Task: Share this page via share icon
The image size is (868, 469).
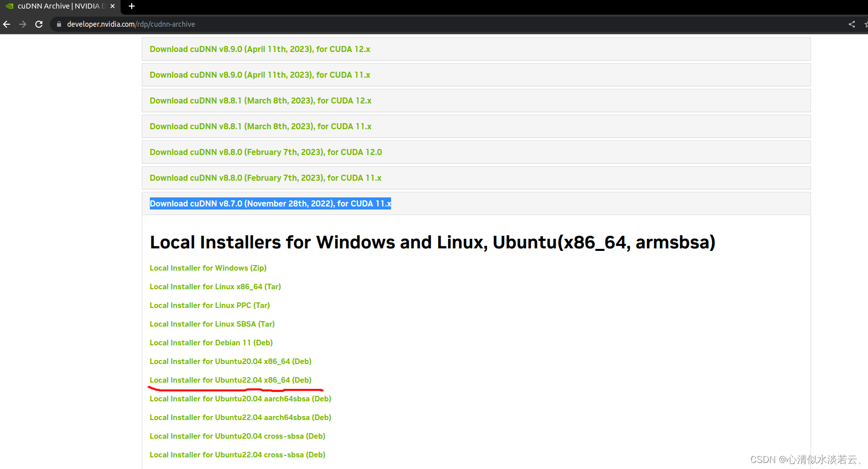Action: pyautogui.click(x=852, y=24)
